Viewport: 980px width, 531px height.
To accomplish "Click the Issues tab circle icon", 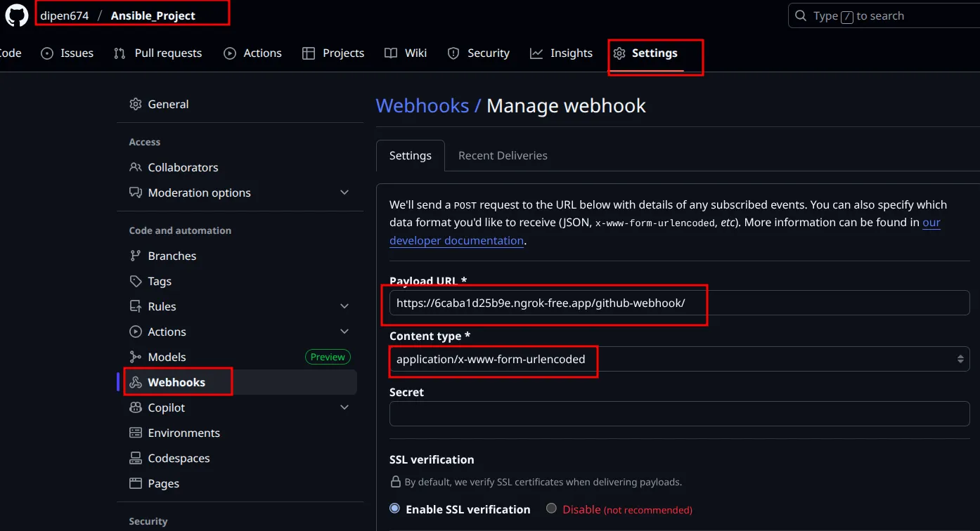I will pos(47,53).
